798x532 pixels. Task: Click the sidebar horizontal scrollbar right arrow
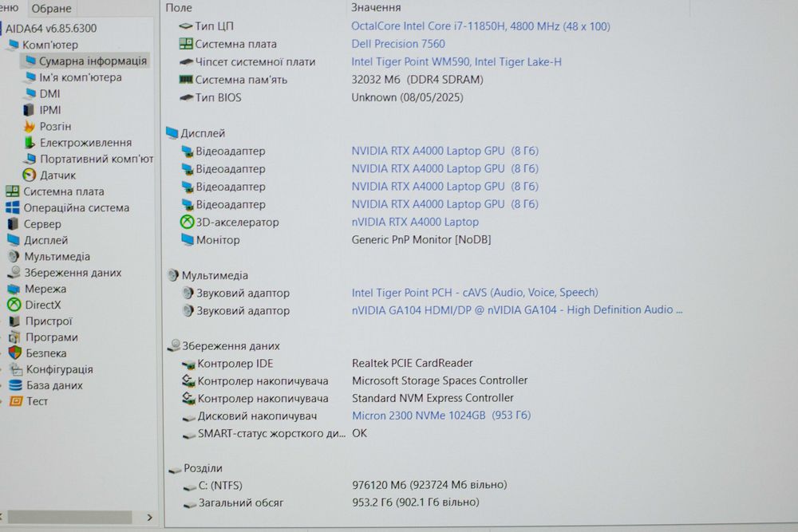pos(150,518)
